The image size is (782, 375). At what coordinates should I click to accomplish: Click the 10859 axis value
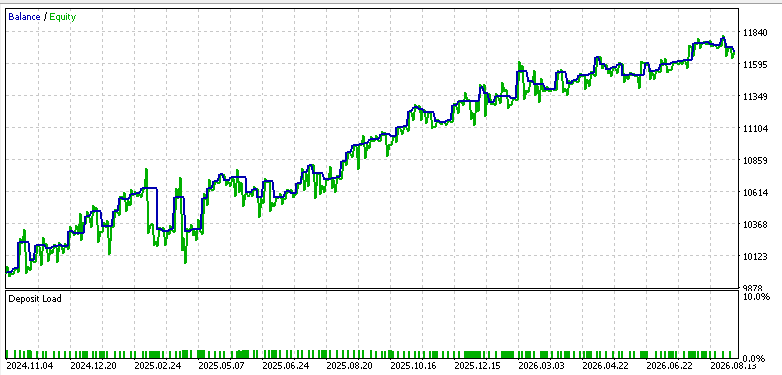click(755, 161)
